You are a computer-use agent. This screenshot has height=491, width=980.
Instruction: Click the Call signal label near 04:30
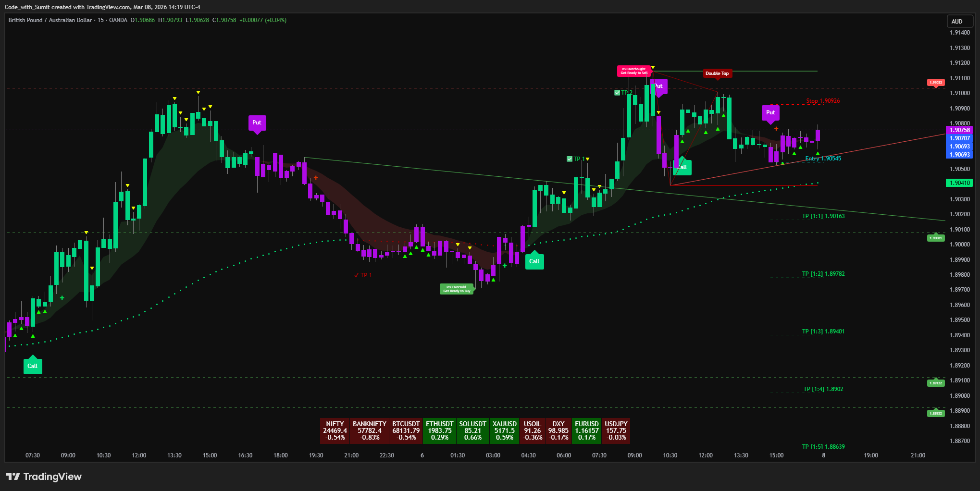tap(534, 261)
